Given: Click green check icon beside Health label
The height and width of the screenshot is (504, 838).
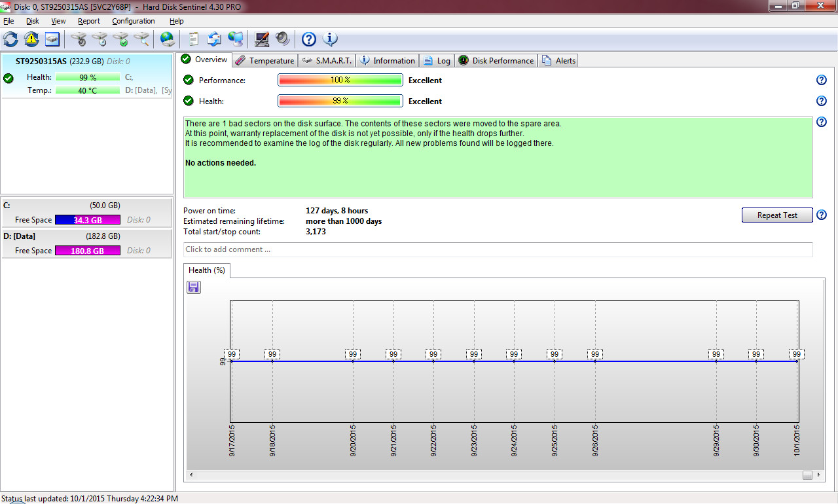Looking at the screenshot, I should pos(189,101).
